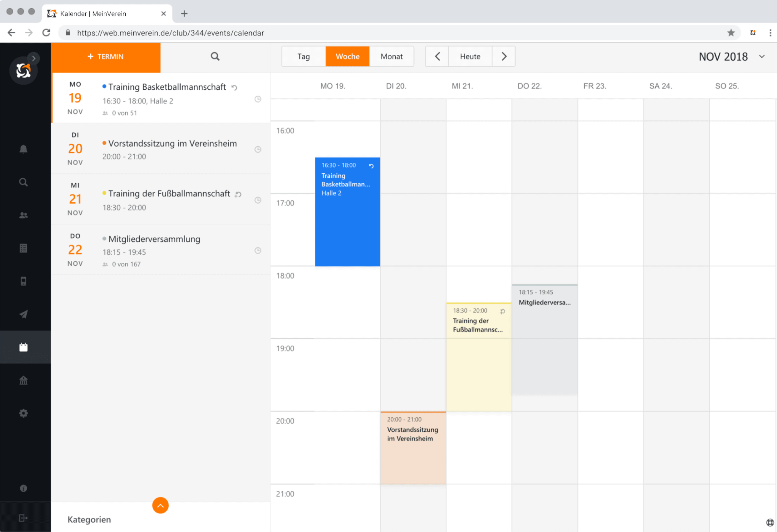The height and width of the screenshot is (532, 777).
Task: Open the list/accounting icon in sidebar
Action: point(23,248)
